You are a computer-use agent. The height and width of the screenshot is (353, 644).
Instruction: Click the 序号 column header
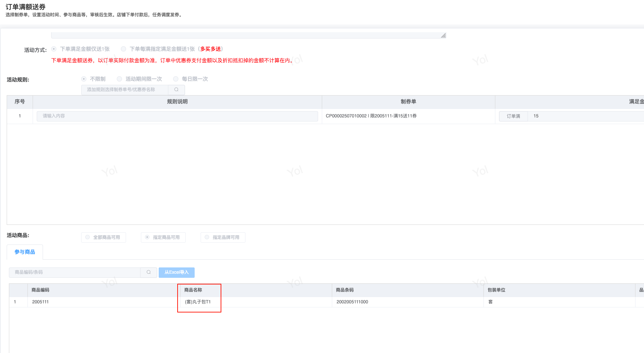pos(20,101)
